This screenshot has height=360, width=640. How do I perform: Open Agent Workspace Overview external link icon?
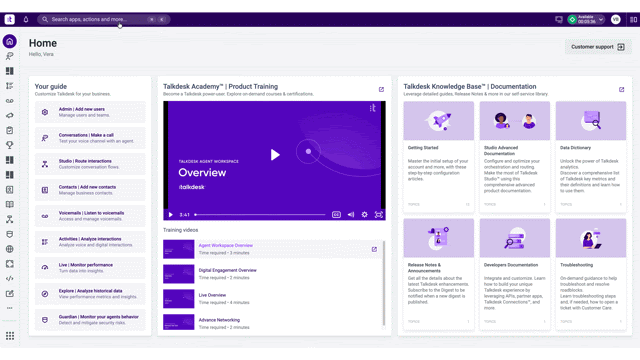coord(374,249)
